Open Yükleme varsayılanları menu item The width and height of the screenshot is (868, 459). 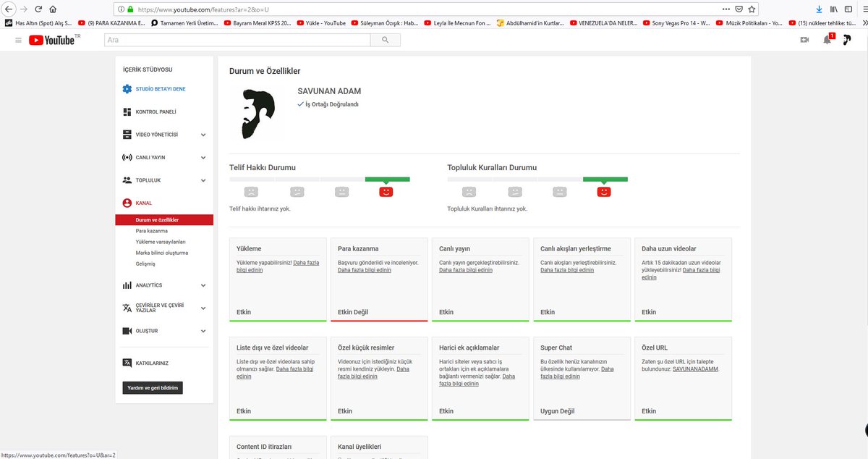pos(161,242)
